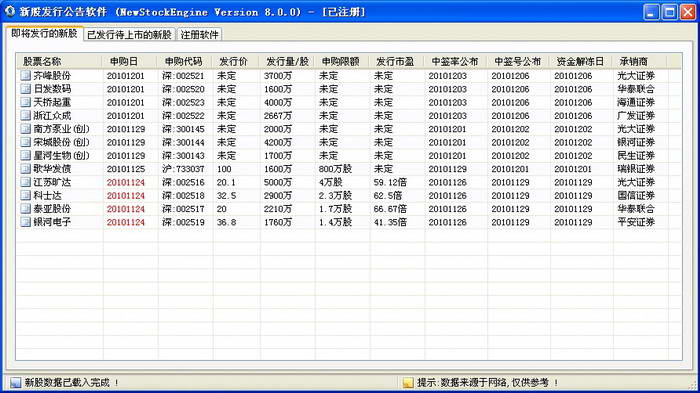700x393 pixels.
Task: Click the 5000万 issue volume cell
Action: pos(278,182)
